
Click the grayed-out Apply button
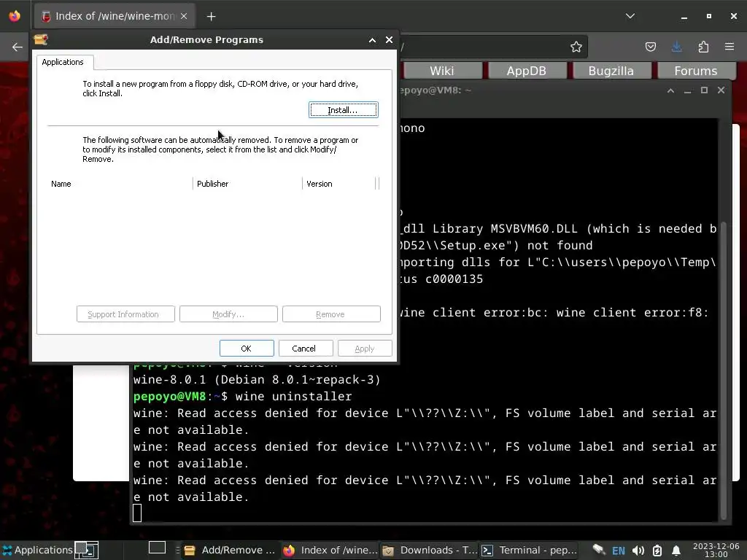365,349
